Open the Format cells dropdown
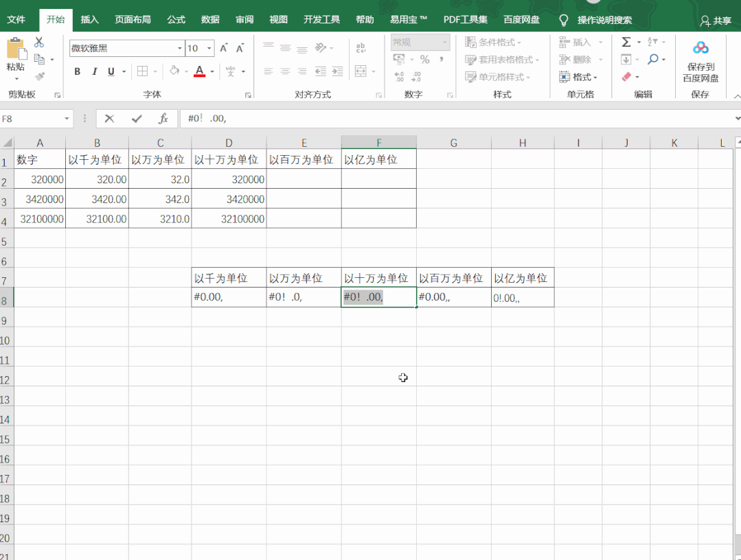 coord(578,76)
